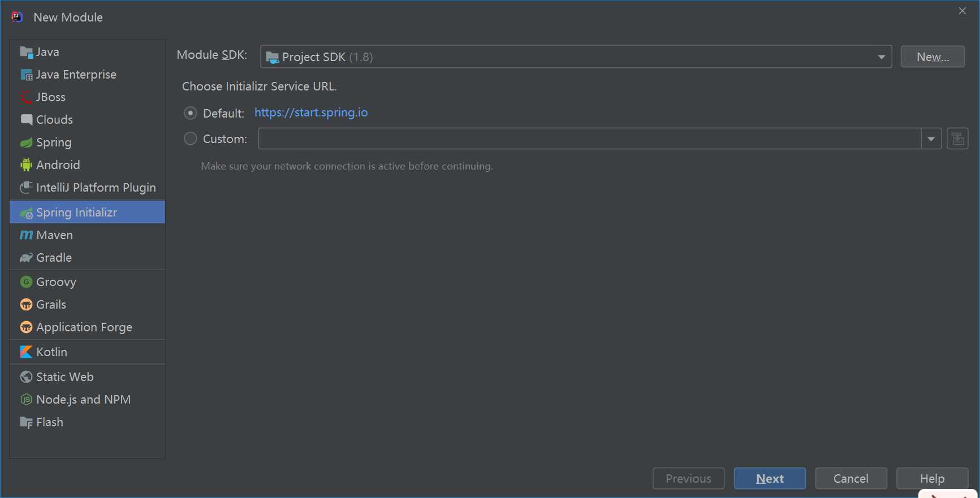
Task: Click the "Make sure your network connection" hint
Action: click(x=347, y=166)
